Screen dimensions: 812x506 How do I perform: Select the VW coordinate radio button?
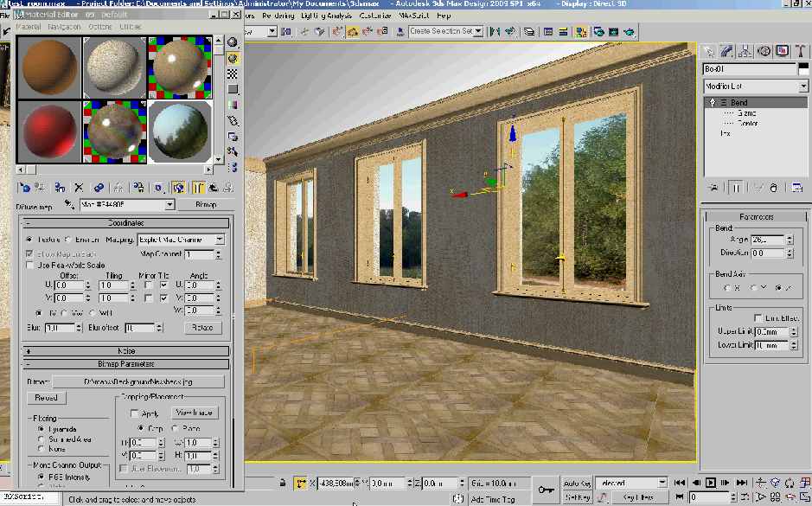[x=64, y=313]
